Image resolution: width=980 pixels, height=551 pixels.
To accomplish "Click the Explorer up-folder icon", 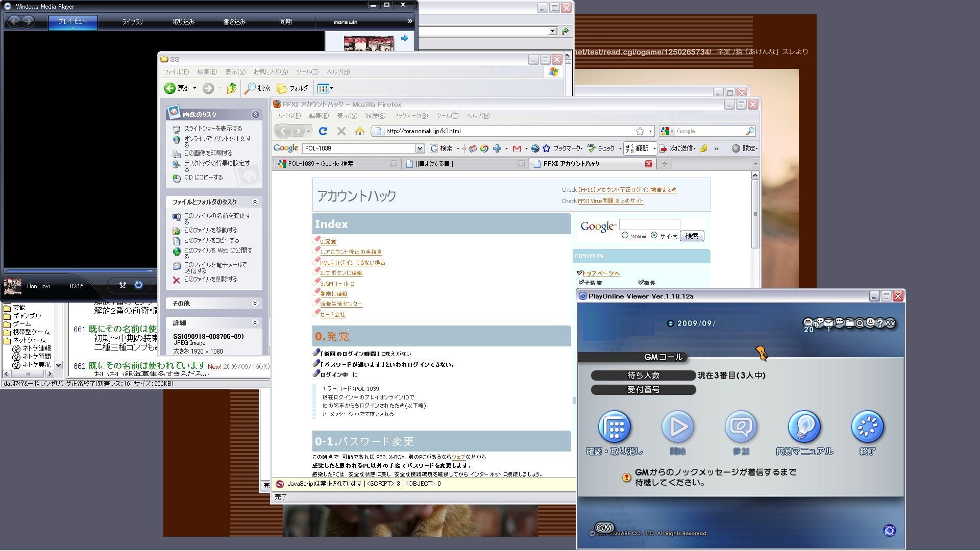I will tap(231, 88).
